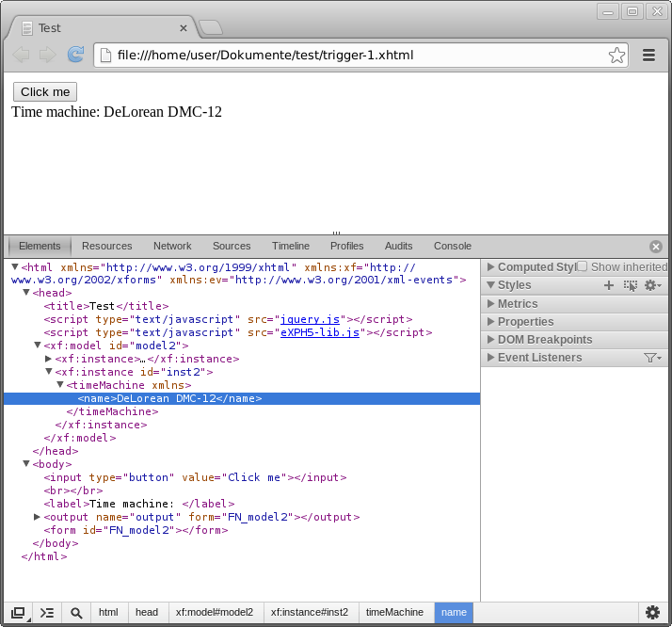Go back with the back arrow
Viewport: 672px width, 627px height.
(21, 55)
